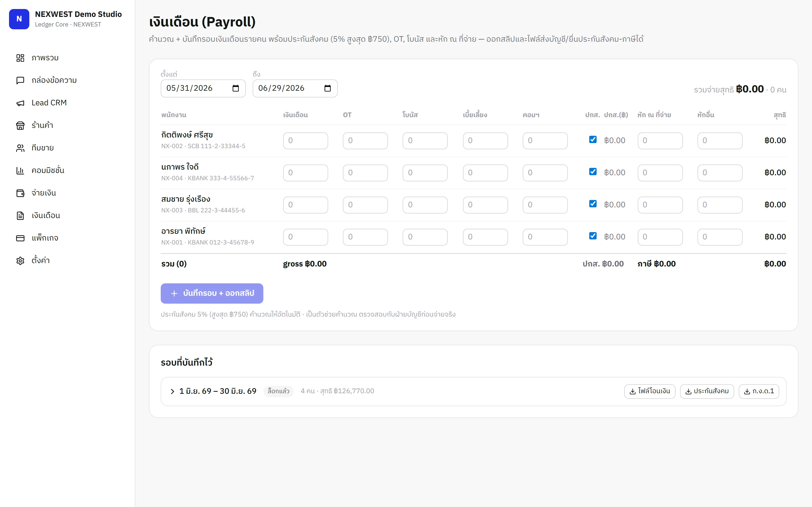
Task: Open Lead CRM megaphone icon
Action: point(20,103)
